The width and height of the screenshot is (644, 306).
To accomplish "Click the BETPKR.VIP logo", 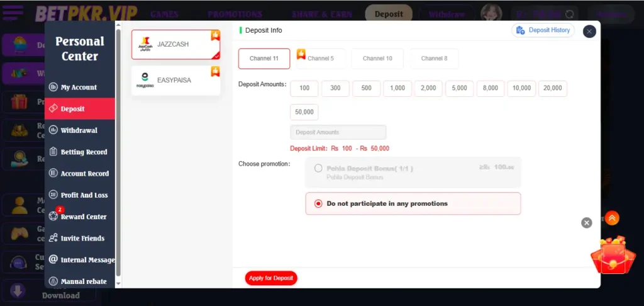I will (86, 14).
